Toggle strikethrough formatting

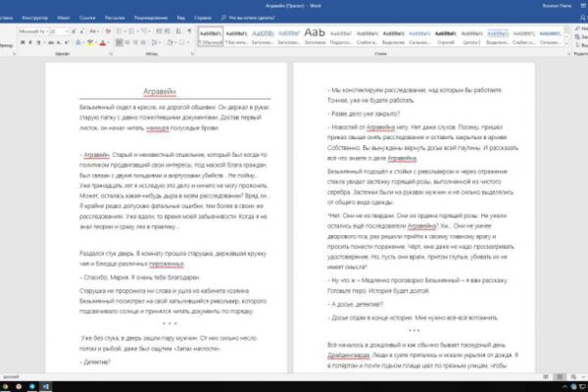pos(51,42)
